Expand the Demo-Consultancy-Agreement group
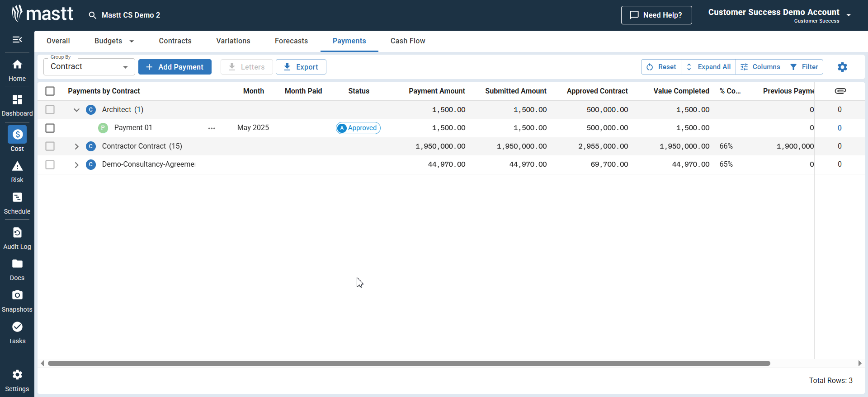 pyautogui.click(x=76, y=164)
